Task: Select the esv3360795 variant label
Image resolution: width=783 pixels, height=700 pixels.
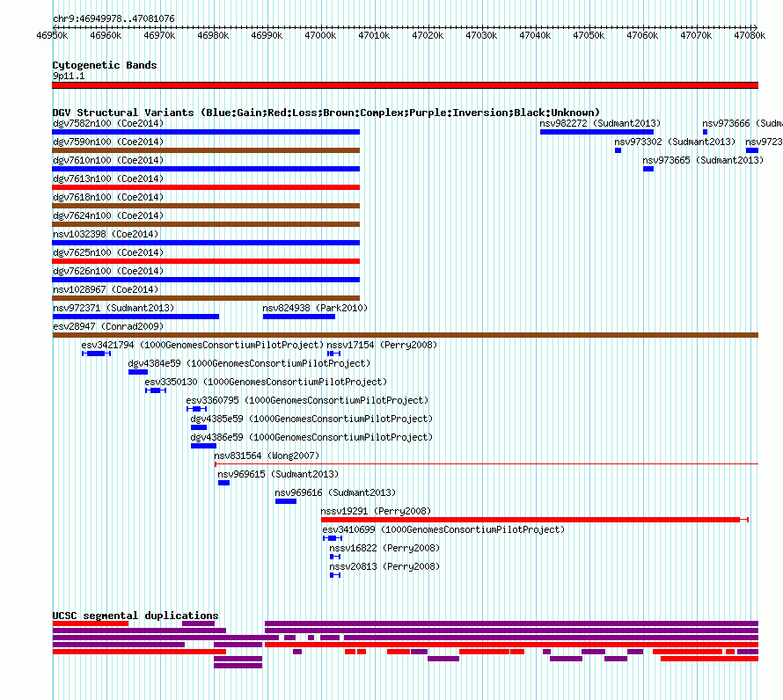Action: (x=307, y=400)
